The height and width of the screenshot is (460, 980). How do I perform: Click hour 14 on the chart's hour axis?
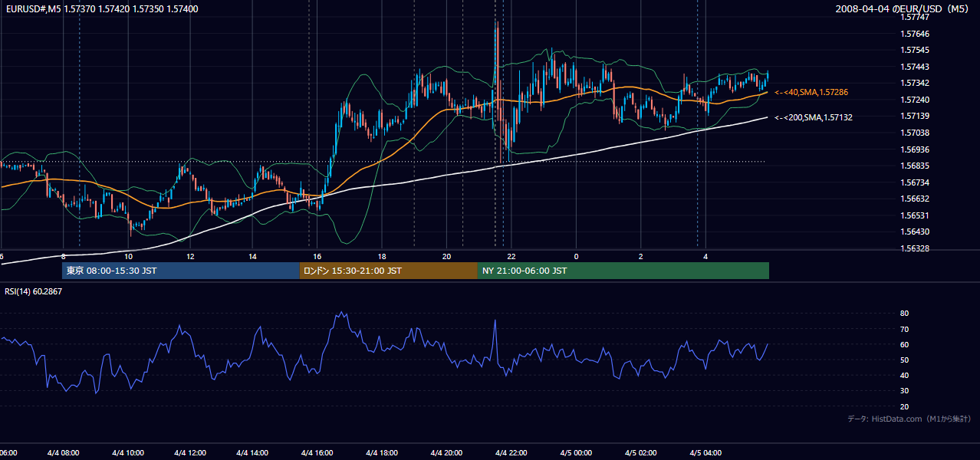(x=253, y=256)
